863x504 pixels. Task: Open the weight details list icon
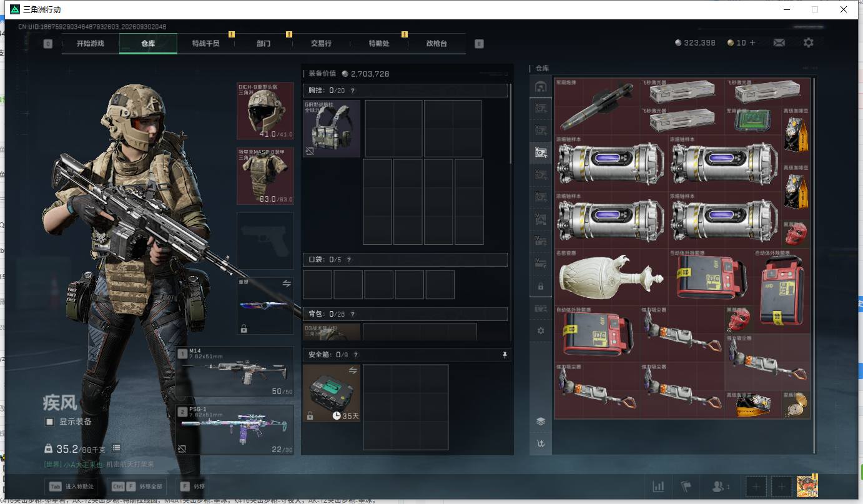pos(116,448)
